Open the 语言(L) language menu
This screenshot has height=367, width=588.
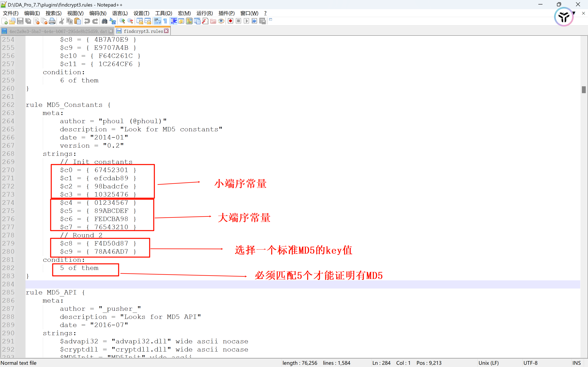(120, 13)
